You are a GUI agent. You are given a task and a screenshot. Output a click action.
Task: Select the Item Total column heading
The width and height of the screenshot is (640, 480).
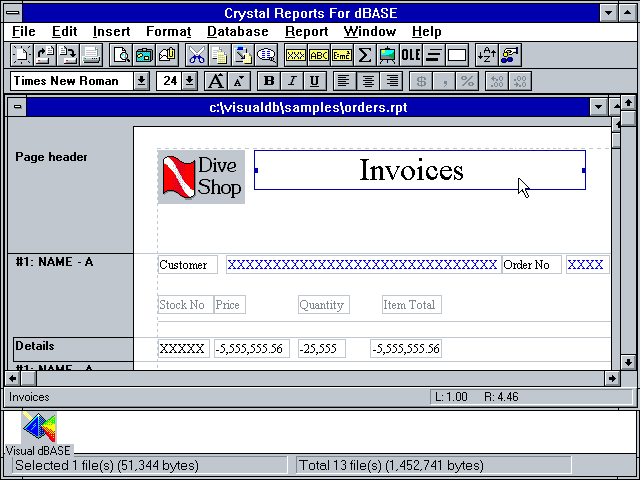412,304
